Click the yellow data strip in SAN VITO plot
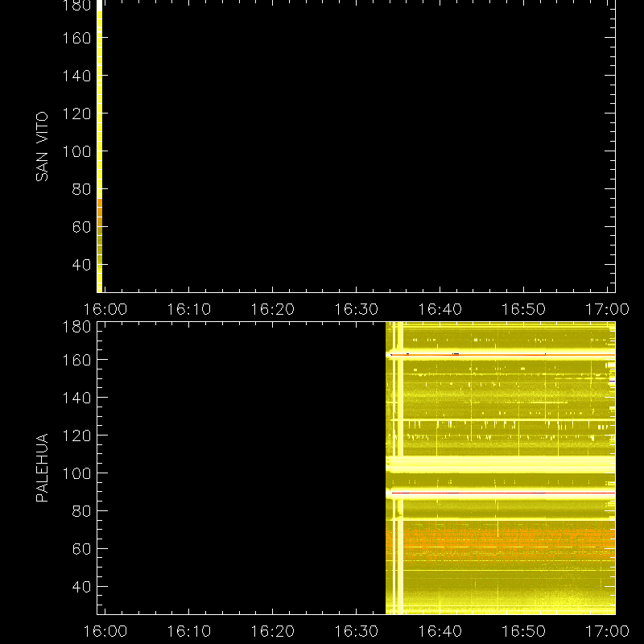Image resolution: width=644 pixels, height=644 pixels. 99,147
